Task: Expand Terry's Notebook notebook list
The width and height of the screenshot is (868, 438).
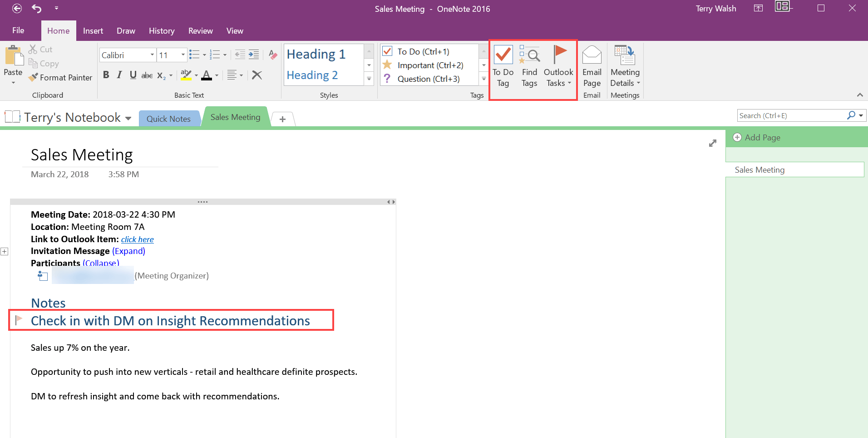Action: click(128, 118)
